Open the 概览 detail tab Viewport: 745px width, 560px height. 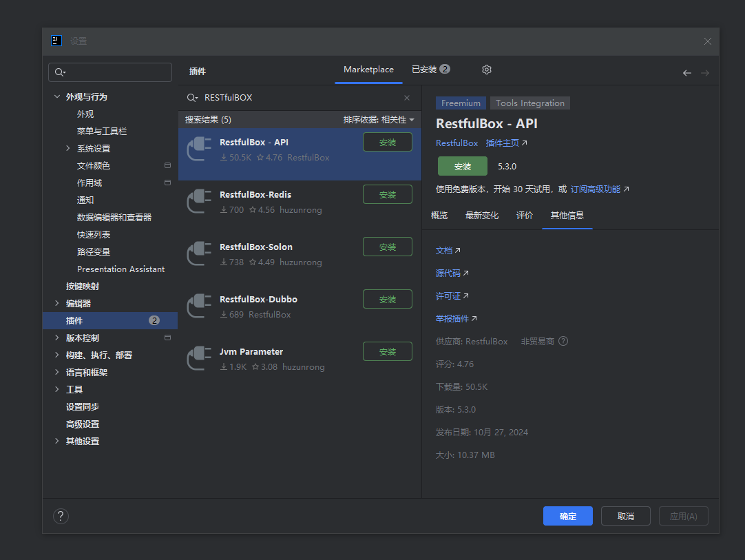pyautogui.click(x=439, y=216)
